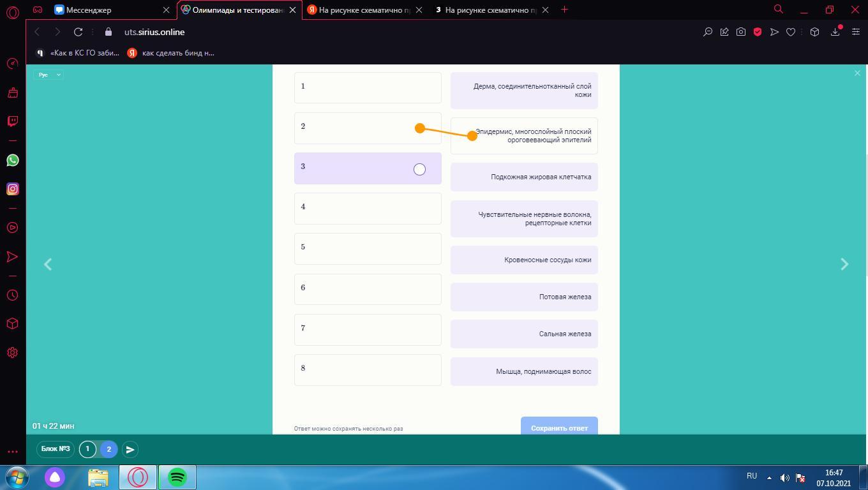This screenshot has height=490, width=868.
Task: Select left item number 7
Action: [368, 330]
